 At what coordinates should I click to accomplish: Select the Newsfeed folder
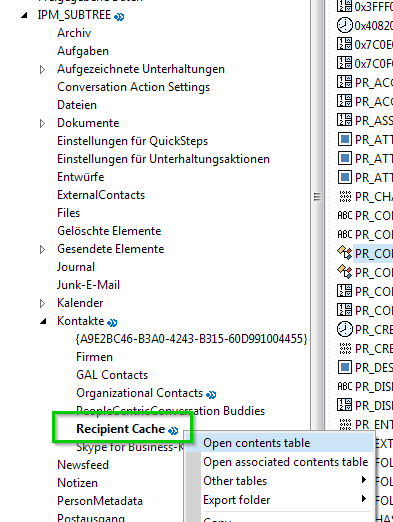tap(83, 465)
